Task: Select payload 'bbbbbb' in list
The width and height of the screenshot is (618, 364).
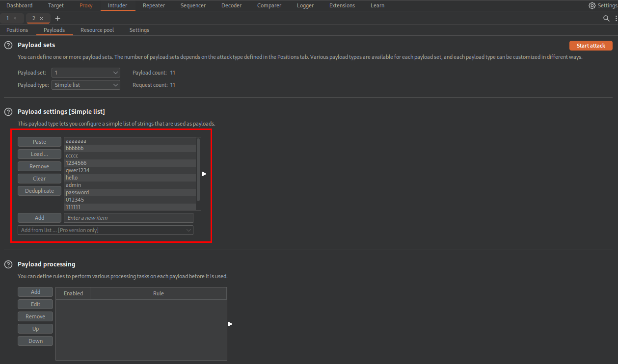Action: pos(130,148)
